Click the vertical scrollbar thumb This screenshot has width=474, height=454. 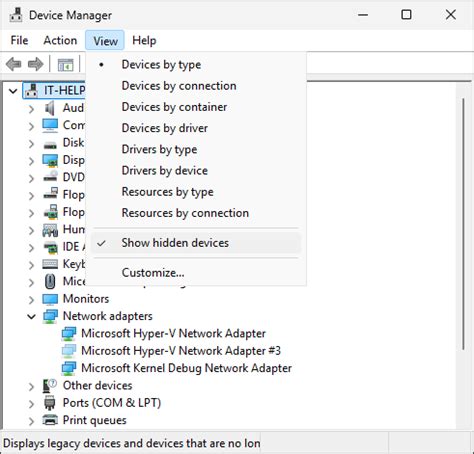coord(463,224)
